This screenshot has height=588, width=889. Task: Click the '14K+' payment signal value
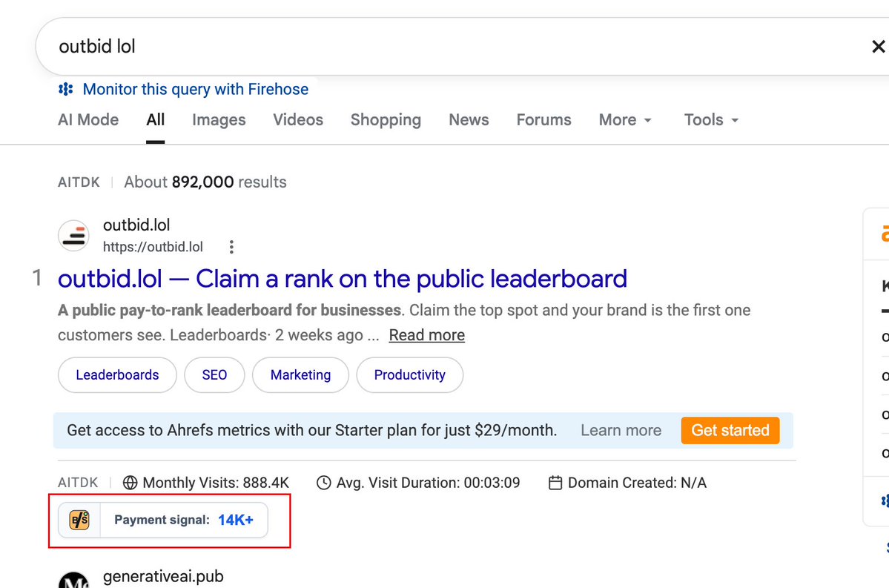pos(236,520)
